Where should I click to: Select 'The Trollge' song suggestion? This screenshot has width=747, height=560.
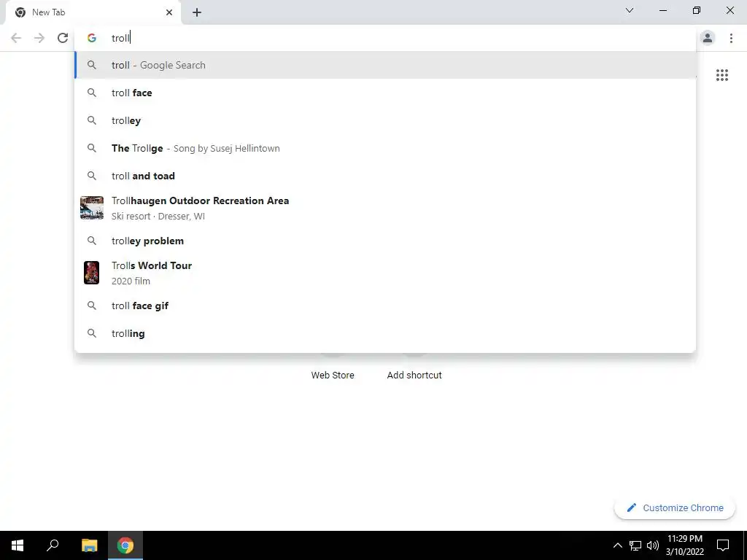[x=385, y=148]
